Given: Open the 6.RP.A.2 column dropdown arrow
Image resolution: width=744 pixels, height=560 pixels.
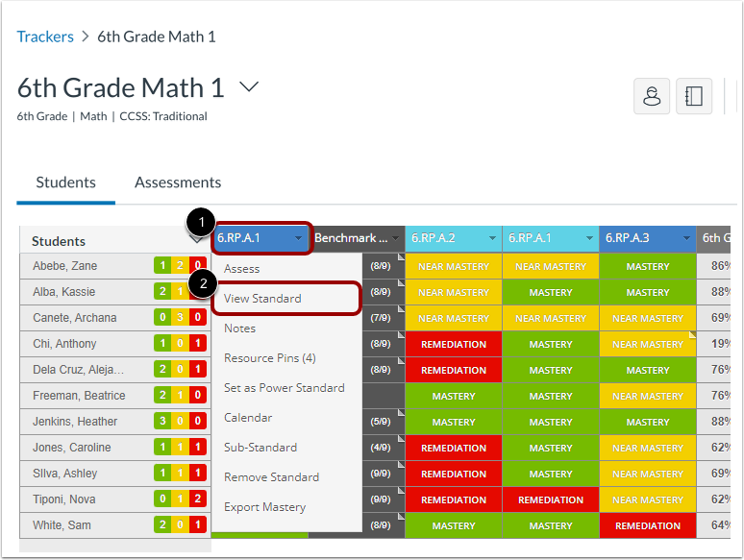Looking at the screenshot, I should (x=492, y=238).
